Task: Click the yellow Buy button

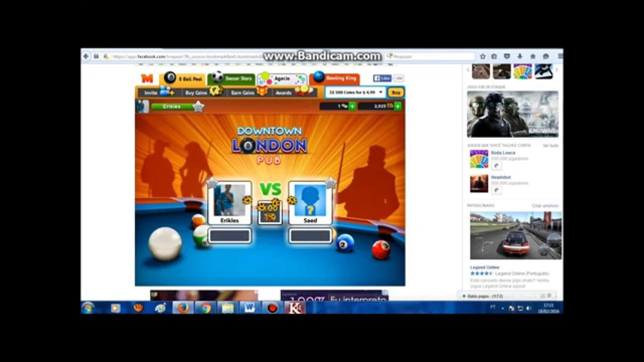Action: click(395, 93)
